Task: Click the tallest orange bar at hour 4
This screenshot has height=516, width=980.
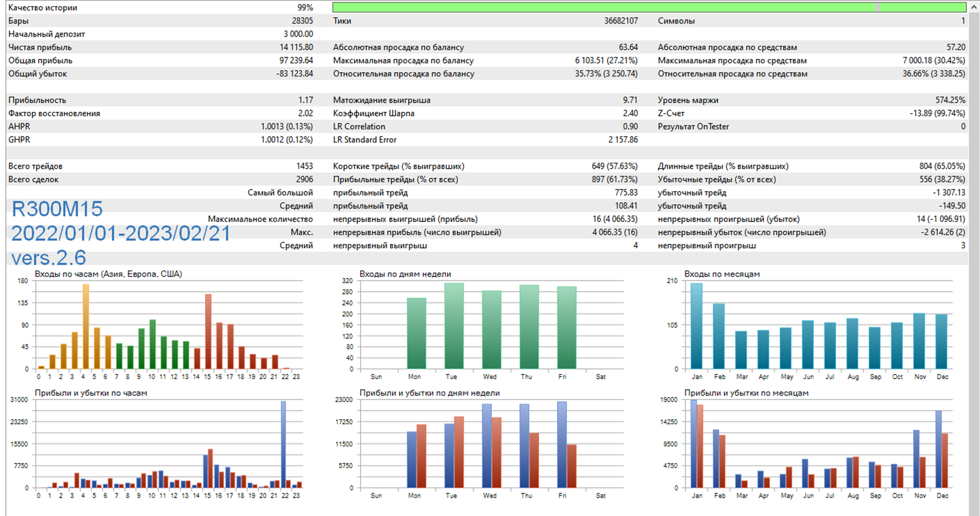Action: pos(86,327)
